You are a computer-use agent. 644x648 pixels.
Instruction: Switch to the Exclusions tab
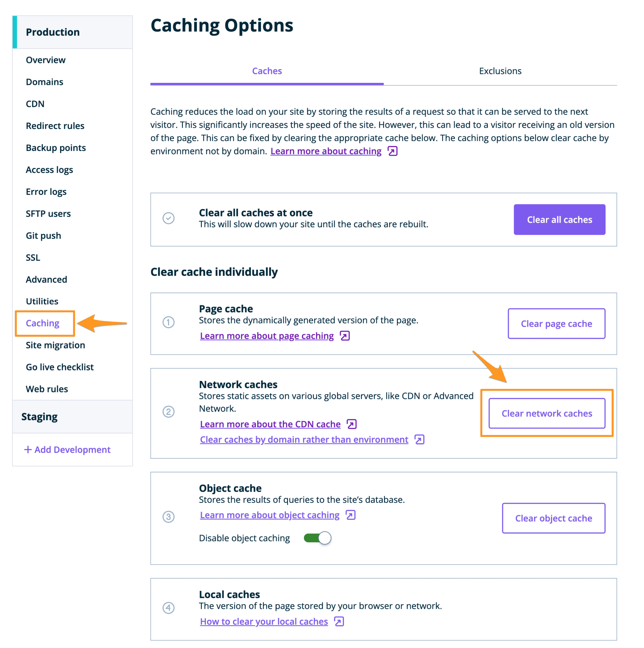500,71
